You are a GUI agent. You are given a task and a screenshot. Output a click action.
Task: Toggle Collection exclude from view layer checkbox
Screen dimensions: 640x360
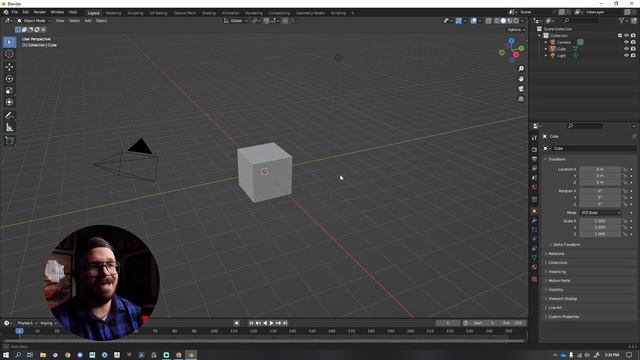click(620, 36)
